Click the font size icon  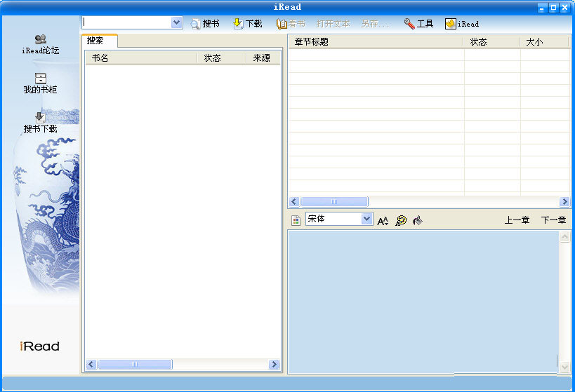coord(383,220)
